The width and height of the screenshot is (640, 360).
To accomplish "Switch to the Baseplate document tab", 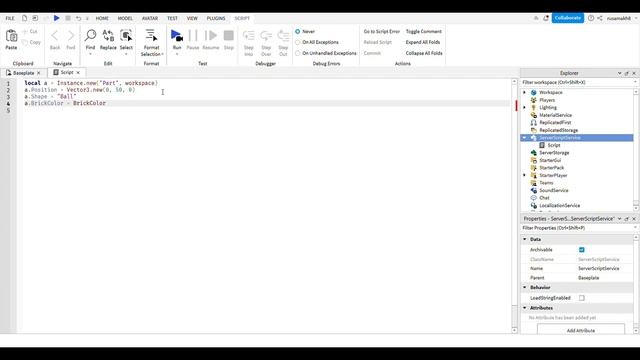I will (23, 73).
